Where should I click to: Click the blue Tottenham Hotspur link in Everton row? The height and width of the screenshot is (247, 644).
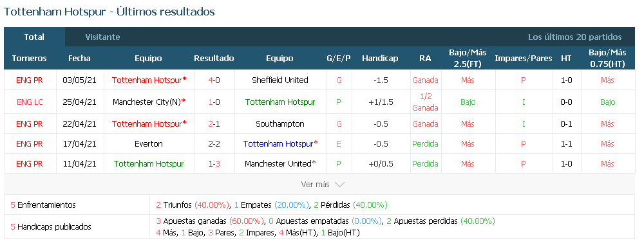click(x=278, y=144)
